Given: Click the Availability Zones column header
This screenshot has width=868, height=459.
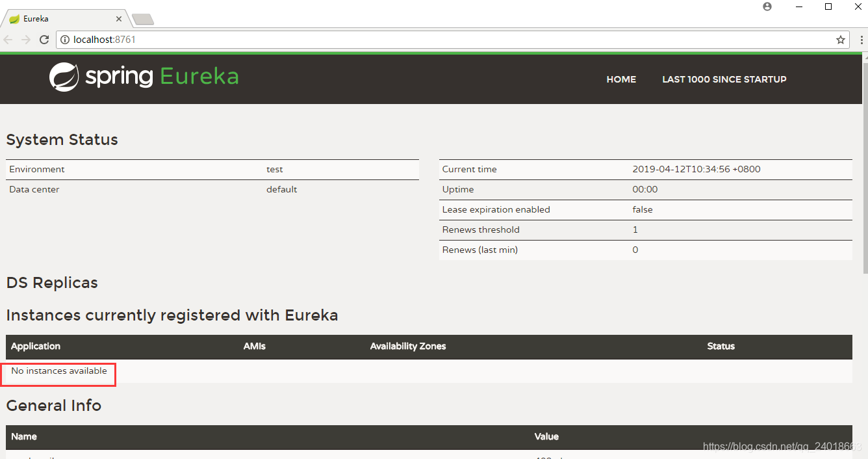Looking at the screenshot, I should (x=408, y=346).
